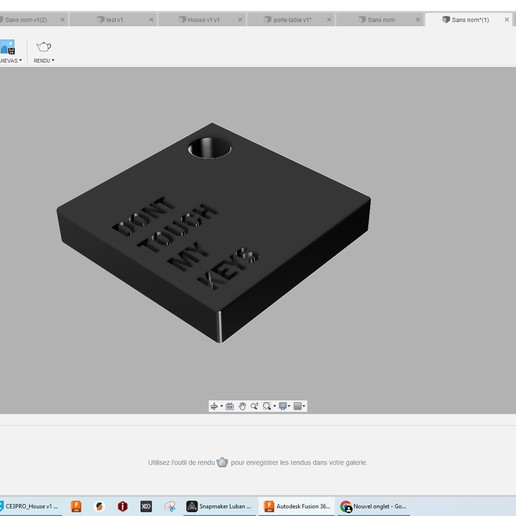Screen dimensions: 516x516
Task: Open the Display settings monitor icon
Action: click(x=283, y=406)
